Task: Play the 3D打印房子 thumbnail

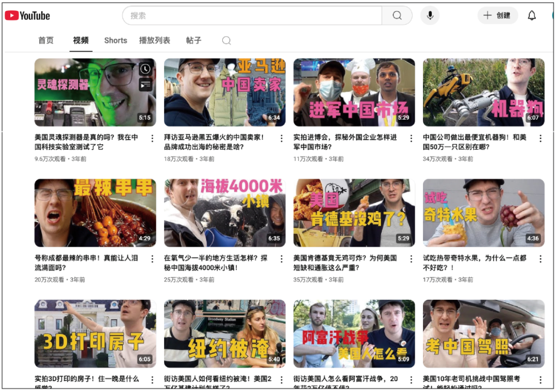Action: (95, 334)
